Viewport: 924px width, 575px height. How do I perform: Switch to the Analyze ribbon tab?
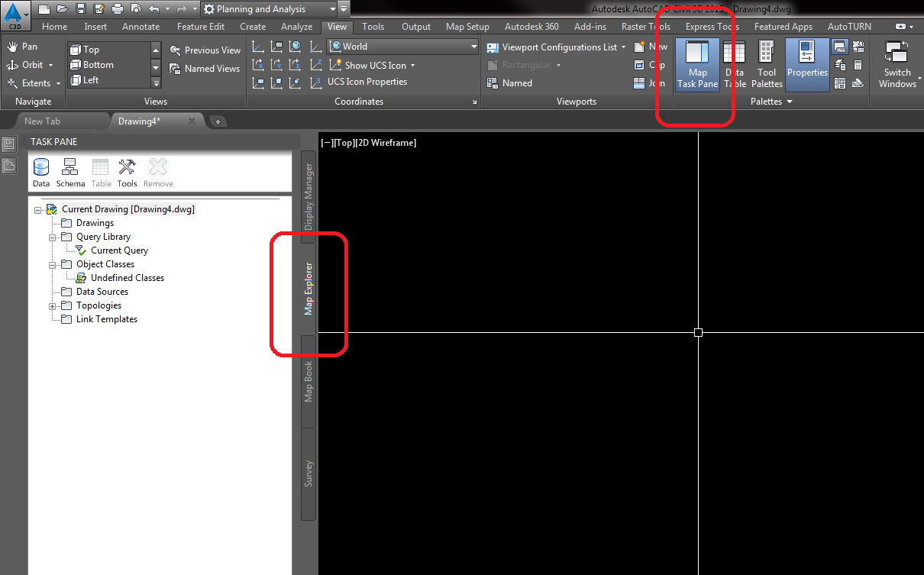click(x=297, y=27)
